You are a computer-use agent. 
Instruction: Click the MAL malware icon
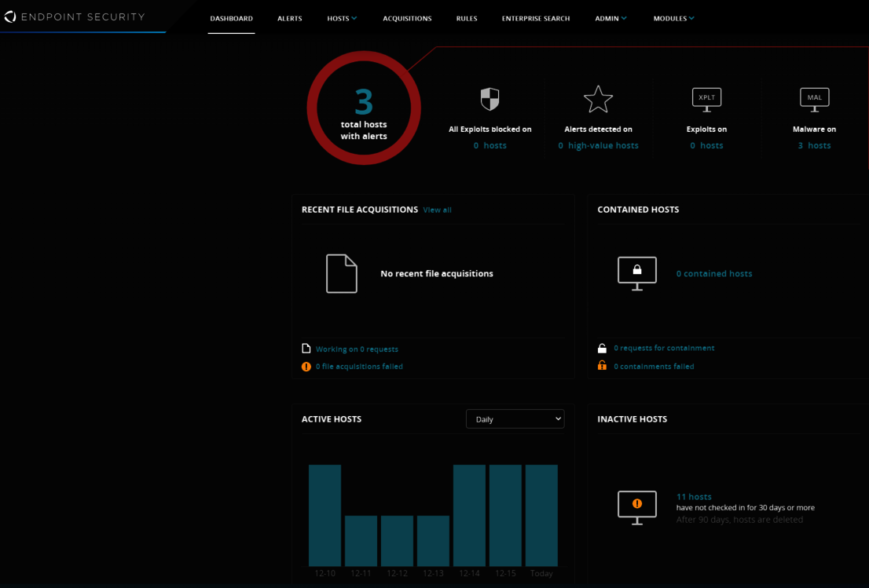click(814, 99)
